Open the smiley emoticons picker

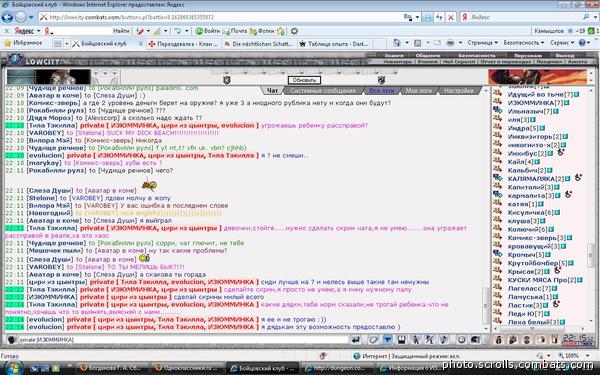pyautogui.click(x=461, y=339)
